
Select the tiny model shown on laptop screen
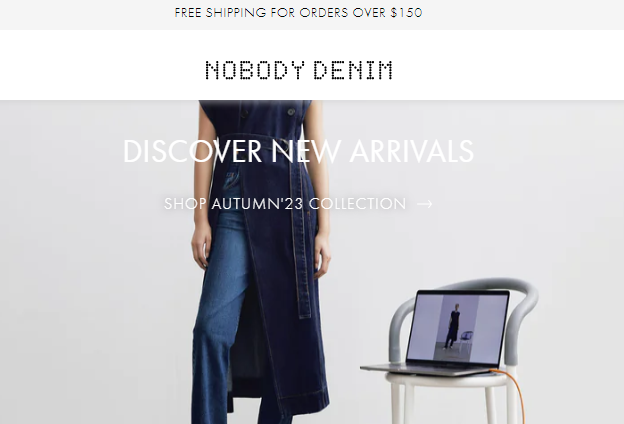453,326
